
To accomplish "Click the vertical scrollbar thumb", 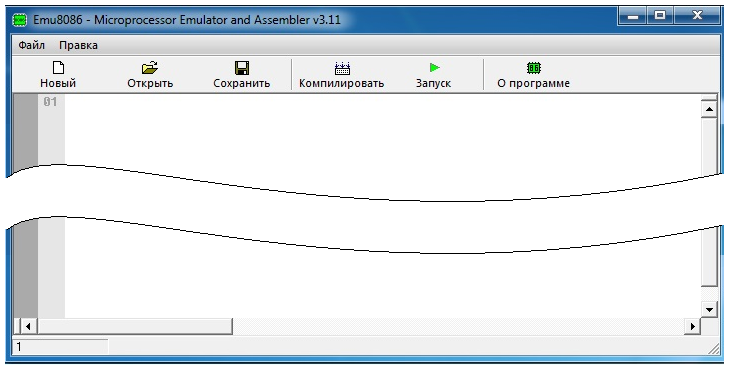I will (x=709, y=201).
